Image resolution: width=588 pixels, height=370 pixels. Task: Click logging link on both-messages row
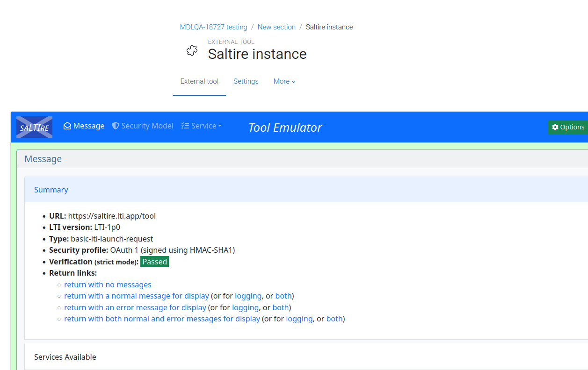tap(299, 319)
